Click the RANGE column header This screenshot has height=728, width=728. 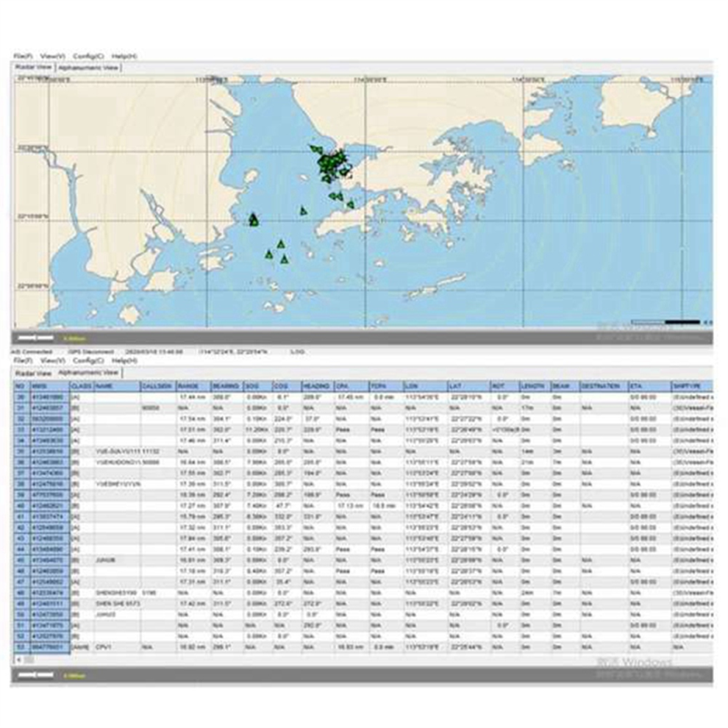tap(193, 386)
